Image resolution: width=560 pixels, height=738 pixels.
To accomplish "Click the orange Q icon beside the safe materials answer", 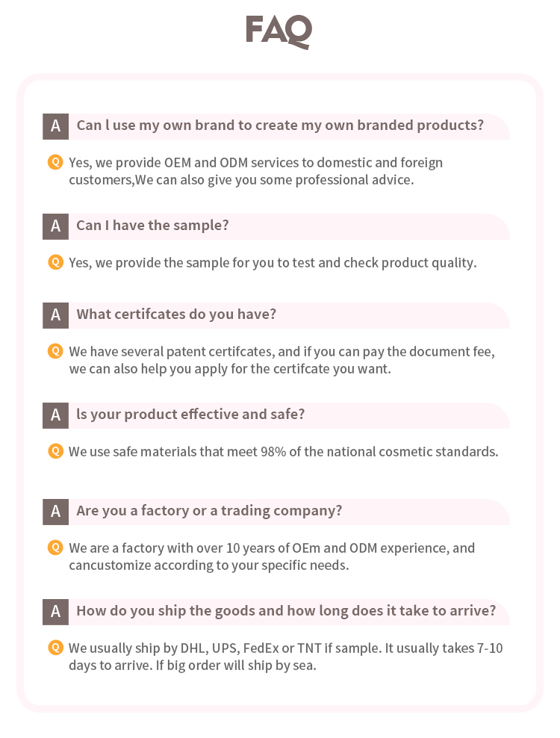I will click(x=55, y=451).
